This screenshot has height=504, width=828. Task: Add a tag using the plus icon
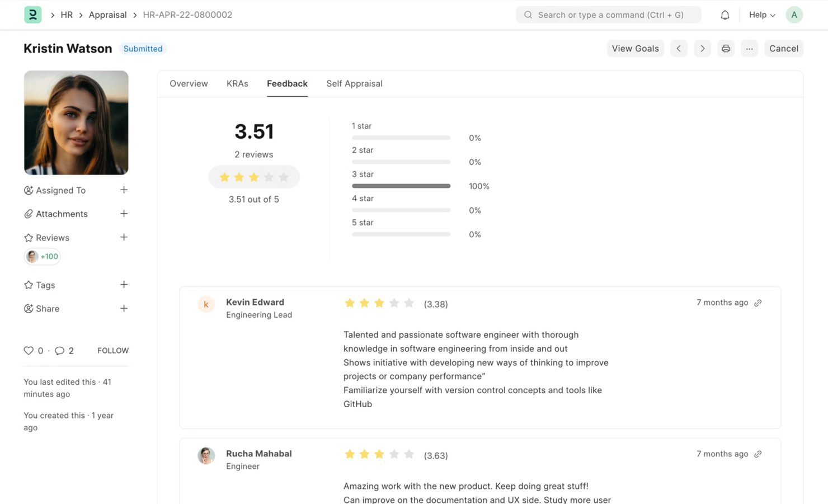[124, 285]
